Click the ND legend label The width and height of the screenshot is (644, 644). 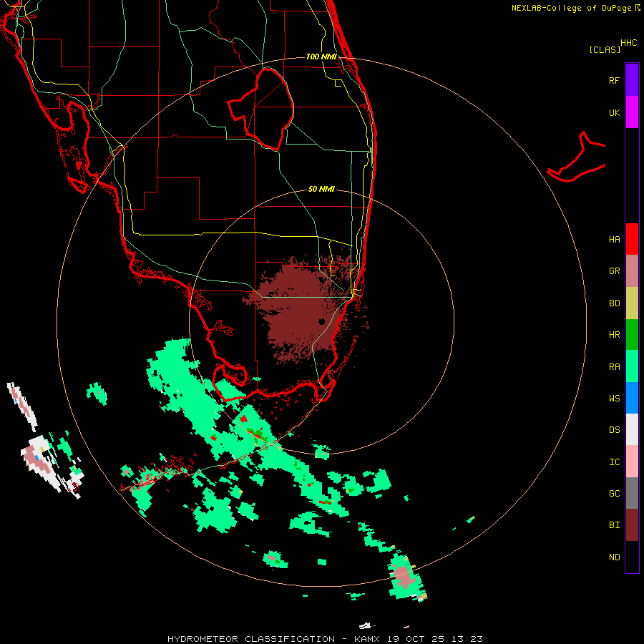point(614,557)
